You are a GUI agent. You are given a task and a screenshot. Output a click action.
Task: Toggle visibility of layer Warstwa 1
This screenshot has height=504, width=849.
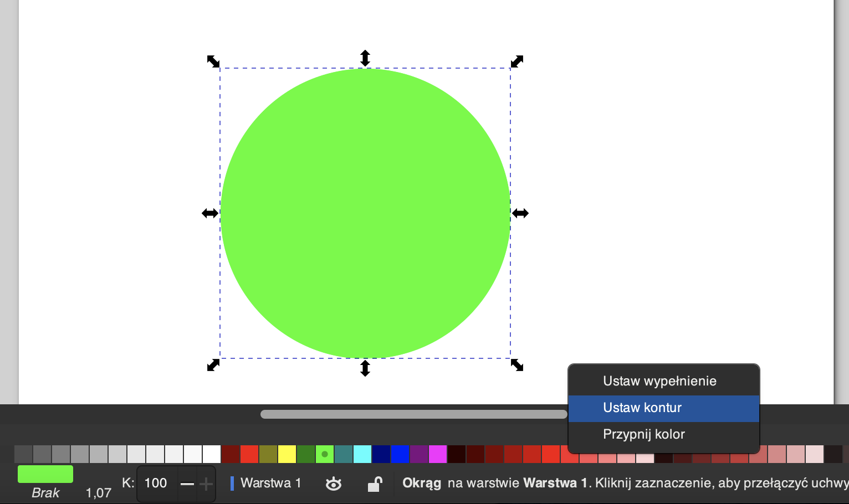[x=333, y=484]
